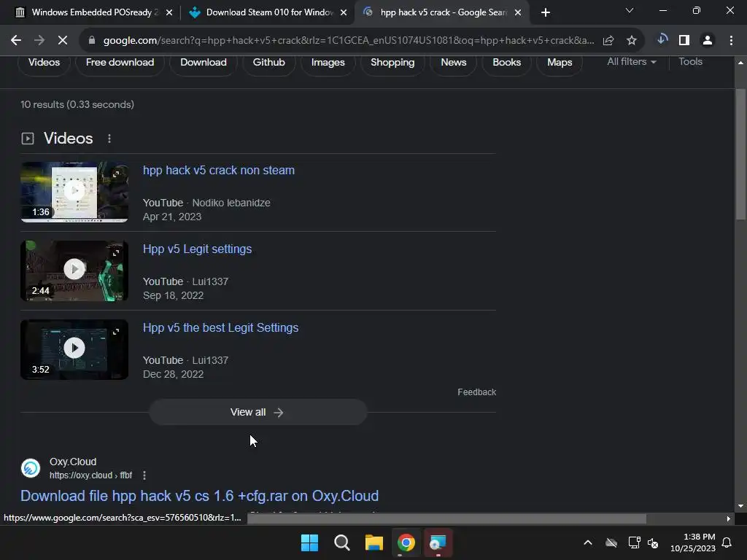Viewport: 747px width, 560px height.
Task: Open Hpp v5 the best Legit Settings link
Action: pos(220,327)
